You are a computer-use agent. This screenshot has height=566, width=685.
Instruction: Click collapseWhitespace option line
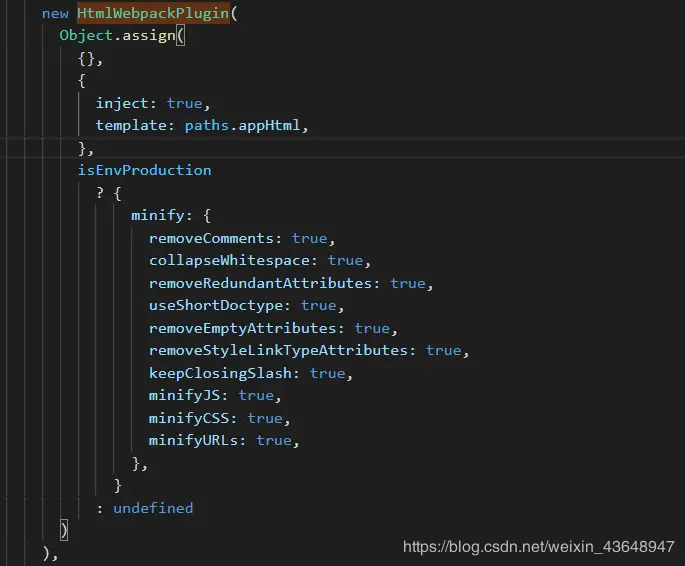259,261
